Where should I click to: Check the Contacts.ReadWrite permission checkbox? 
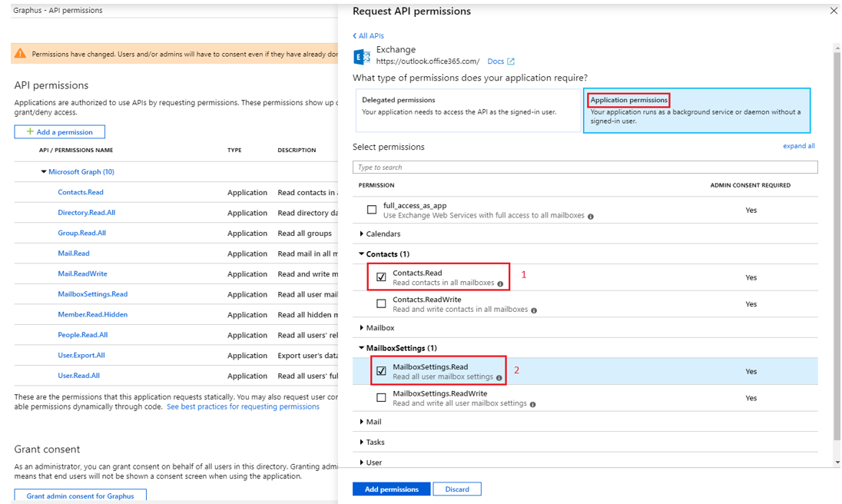(x=381, y=303)
